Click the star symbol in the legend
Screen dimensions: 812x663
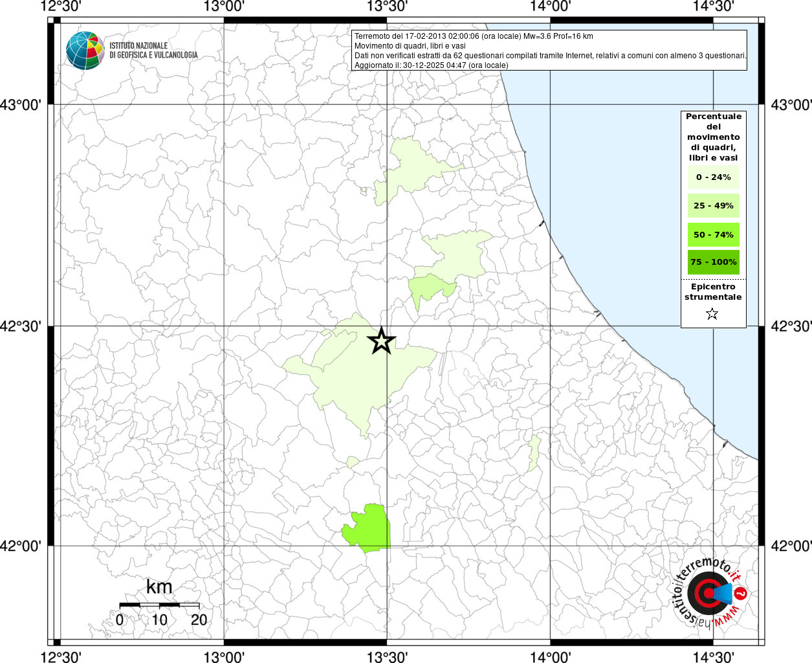coord(712,314)
